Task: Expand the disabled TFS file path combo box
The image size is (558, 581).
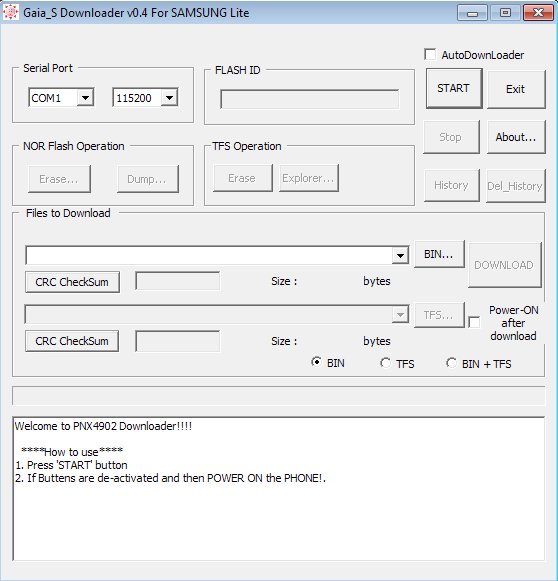Action: 400,315
